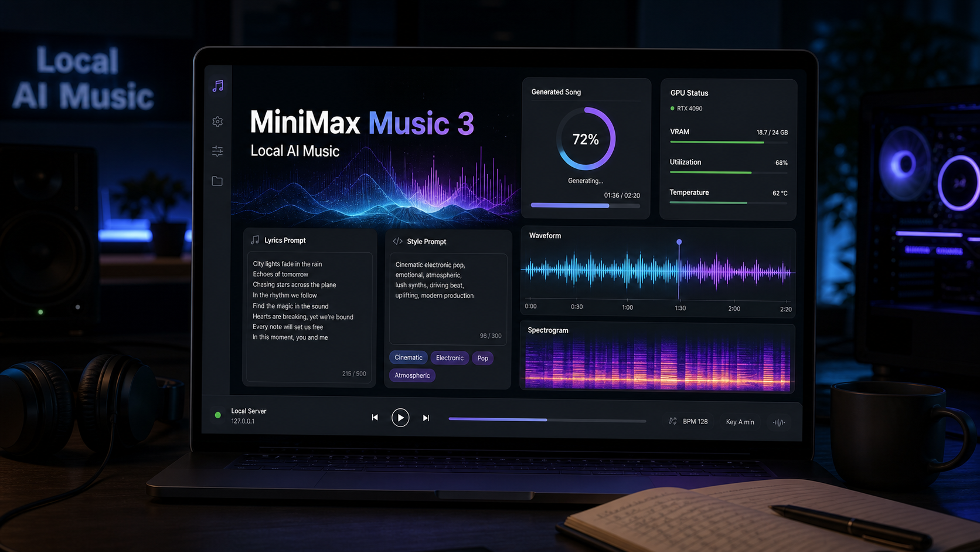
Task: Click the 72% generation progress value
Action: pos(586,140)
